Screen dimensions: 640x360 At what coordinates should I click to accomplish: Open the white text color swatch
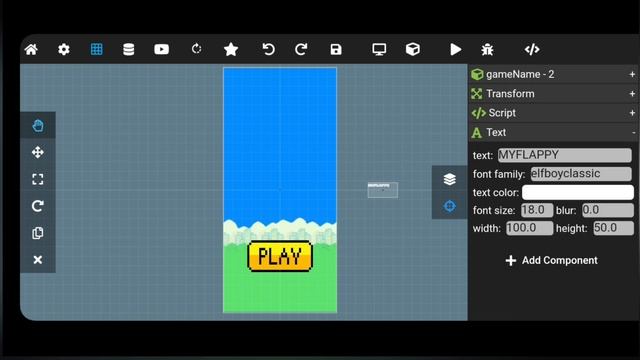click(x=578, y=192)
